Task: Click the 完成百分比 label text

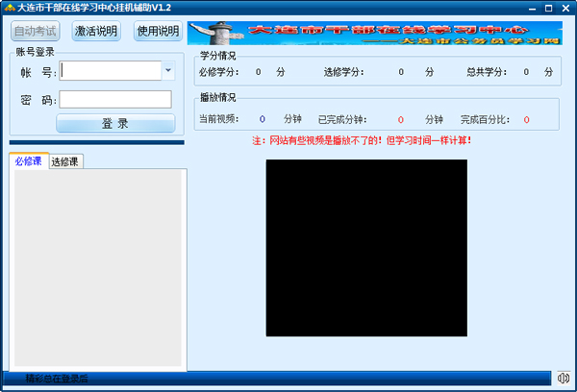Action: coord(485,119)
